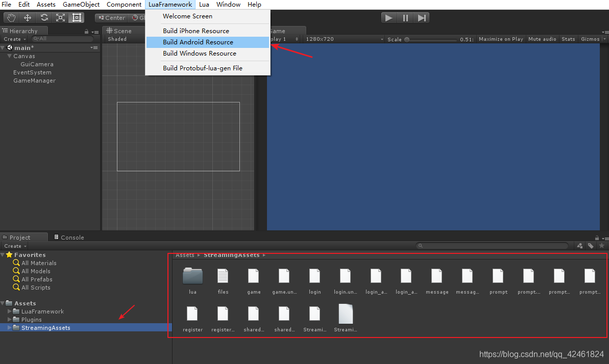This screenshot has height=364, width=609.
Task: Open the Project Create dropdown
Action: tap(15, 246)
